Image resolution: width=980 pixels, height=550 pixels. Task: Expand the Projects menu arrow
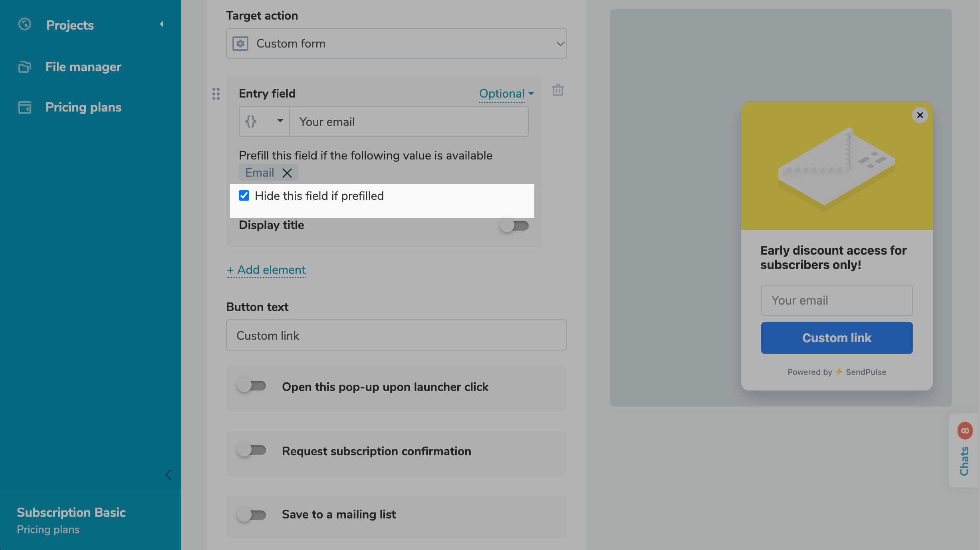coord(162,24)
